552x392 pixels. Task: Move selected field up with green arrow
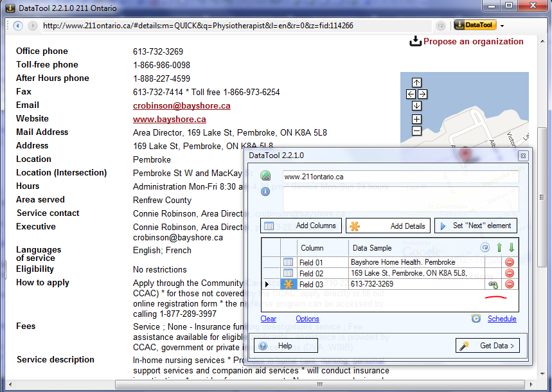(x=500, y=247)
